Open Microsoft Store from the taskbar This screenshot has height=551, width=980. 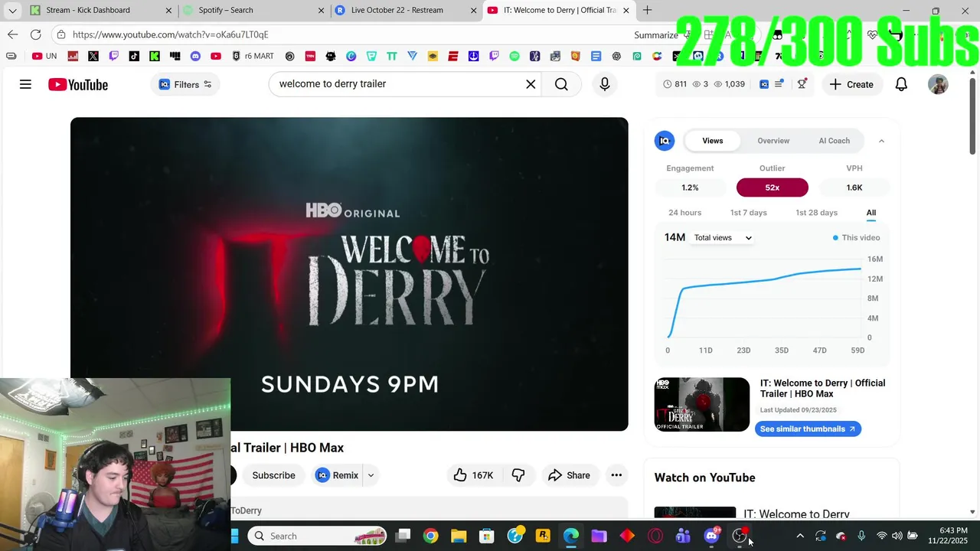(487, 536)
